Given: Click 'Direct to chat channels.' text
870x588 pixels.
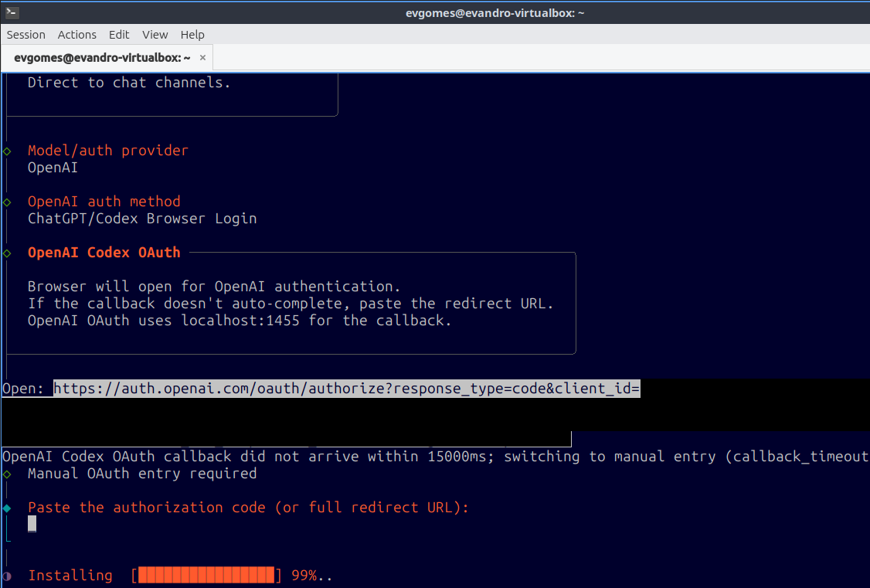Looking at the screenshot, I should (129, 83).
